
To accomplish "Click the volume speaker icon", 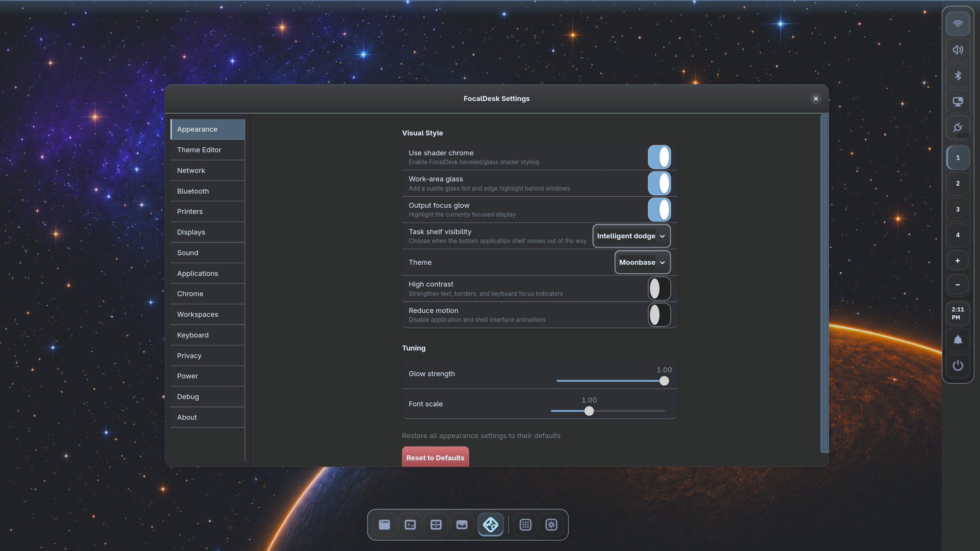I will tap(958, 50).
